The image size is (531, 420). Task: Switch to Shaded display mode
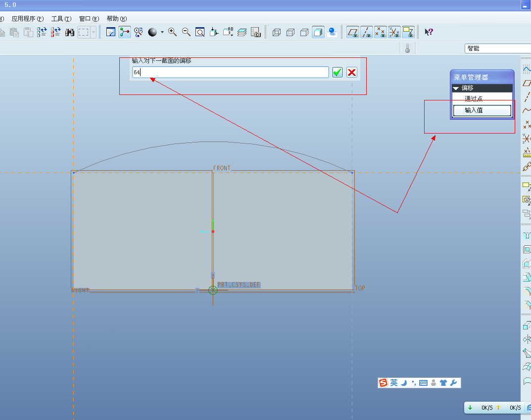coord(318,32)
